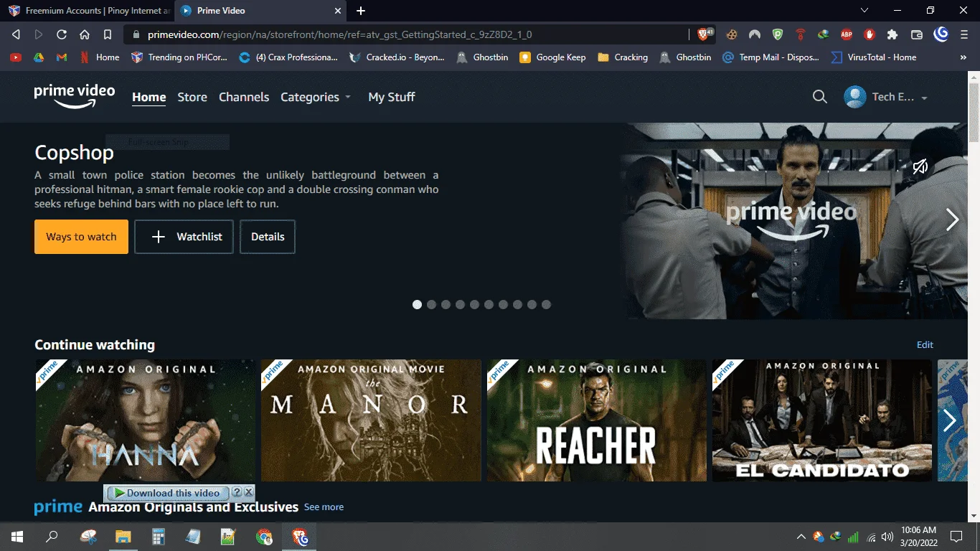This screenshot has width=980, height=551.
Task: Select the last carousel dot
Action: coord(546,305)
